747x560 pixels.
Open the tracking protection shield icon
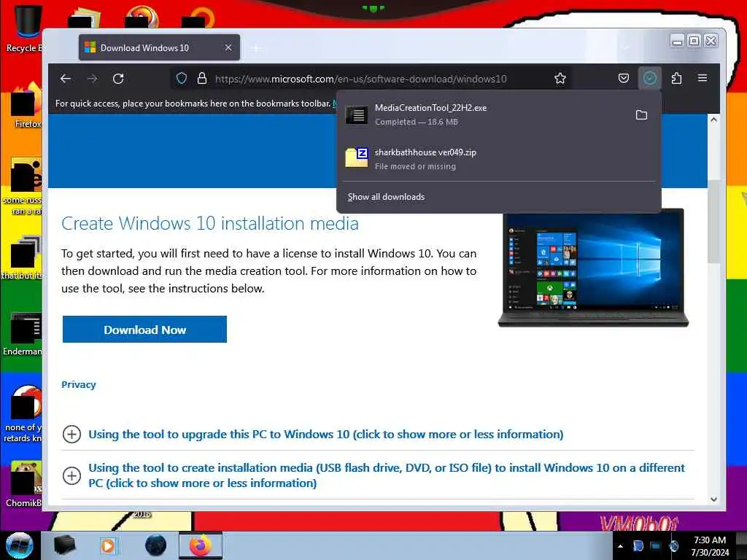(182, 79)
